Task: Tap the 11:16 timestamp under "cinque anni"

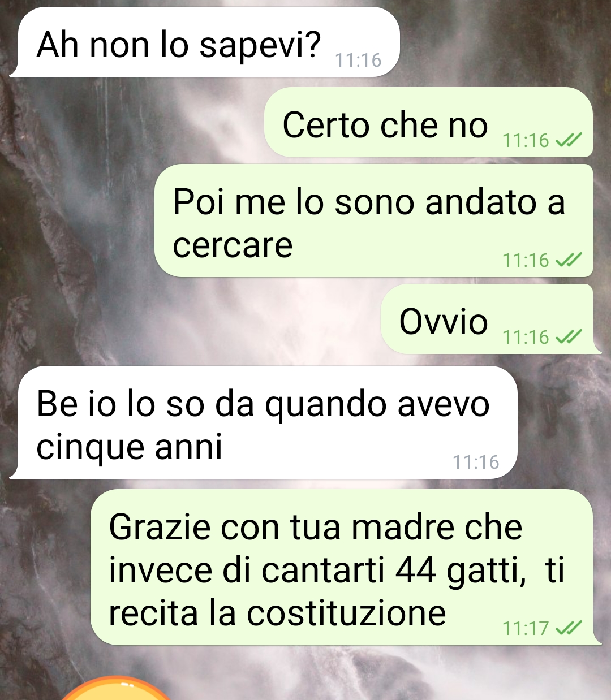Action: tap(476, 462)
